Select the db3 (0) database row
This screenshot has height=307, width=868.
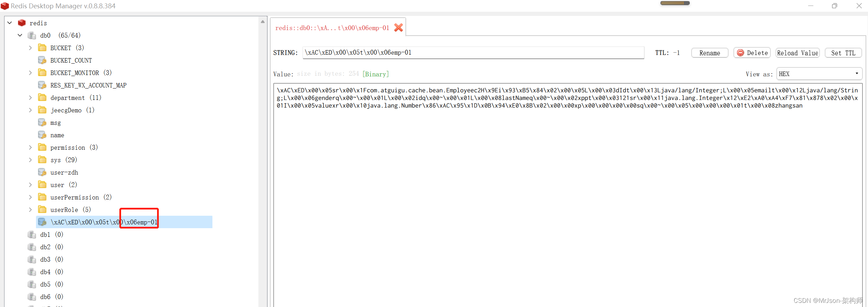(52, 259)
